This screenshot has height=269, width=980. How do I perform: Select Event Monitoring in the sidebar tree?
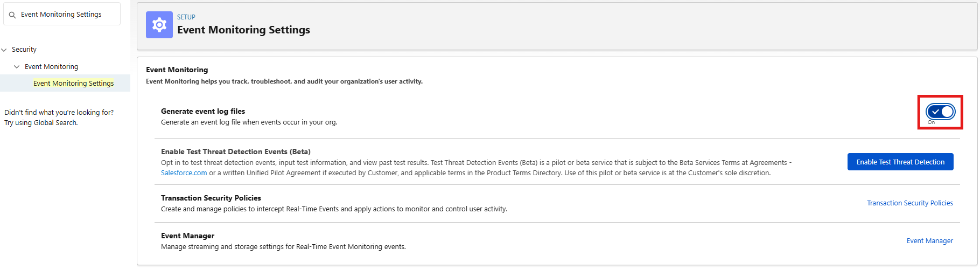pyautogui.click(x=51, y=67)
